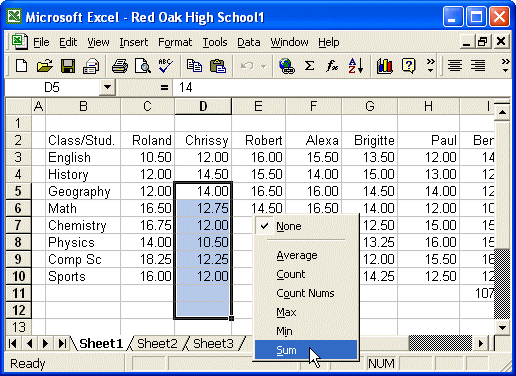
Task: Choose Min from the AutoCalculate menu
Action: (306, 331)
